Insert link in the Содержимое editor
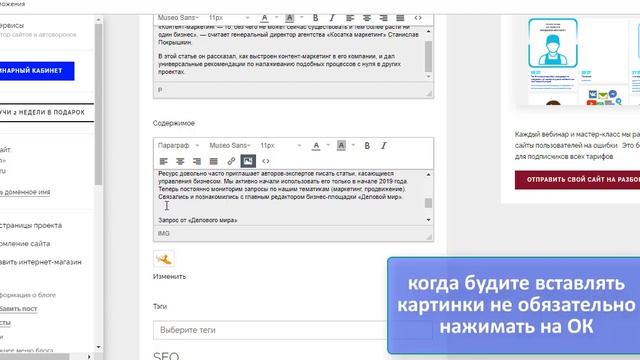 coord(231,161)
